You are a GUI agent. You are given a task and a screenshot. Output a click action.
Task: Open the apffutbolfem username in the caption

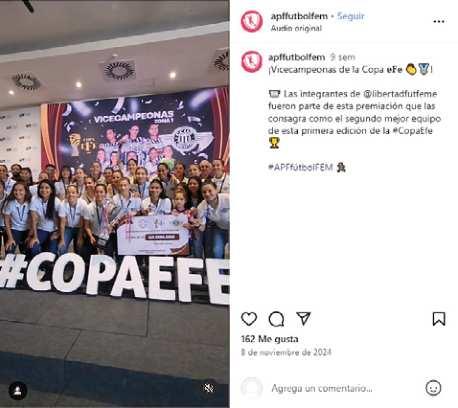pyautogui.click(x=296, y=57)
